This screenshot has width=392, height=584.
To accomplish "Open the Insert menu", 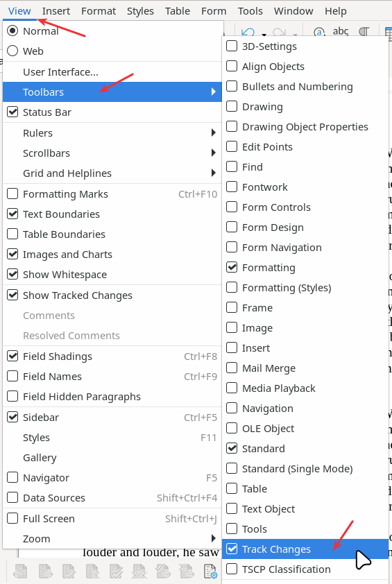I will (56, 11).
